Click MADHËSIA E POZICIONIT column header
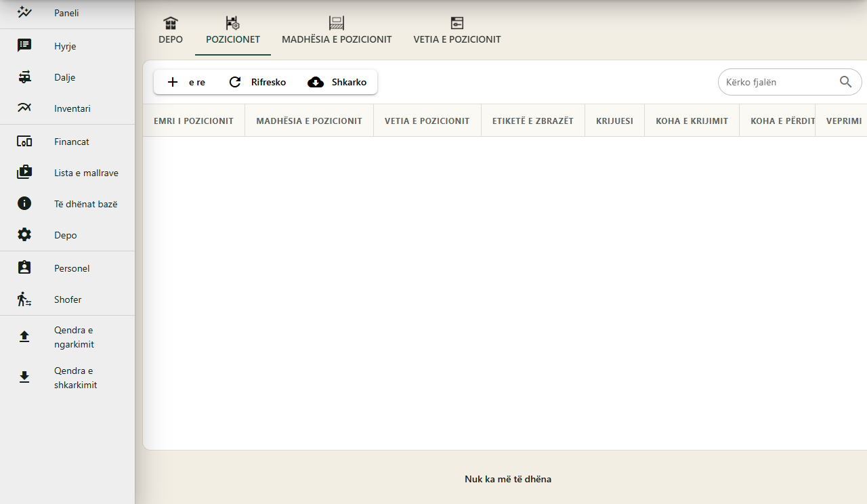867x504 pixels. (x=309, y=121)
